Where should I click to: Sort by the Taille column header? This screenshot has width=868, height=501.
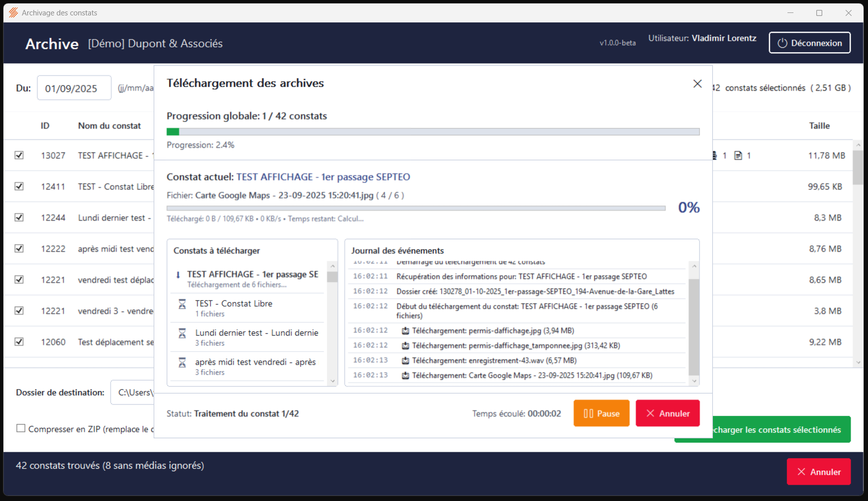point(819,126)
